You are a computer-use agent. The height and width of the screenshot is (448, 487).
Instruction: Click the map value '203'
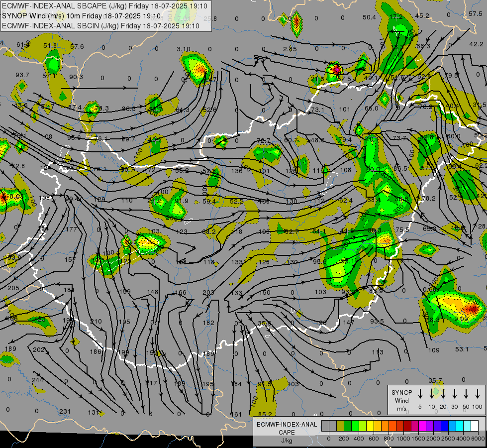208,293
